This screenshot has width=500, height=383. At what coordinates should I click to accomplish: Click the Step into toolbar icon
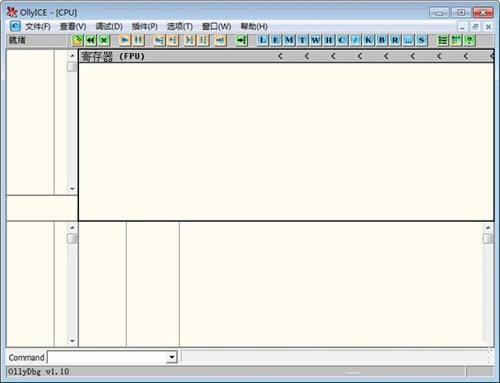point(159,40)
